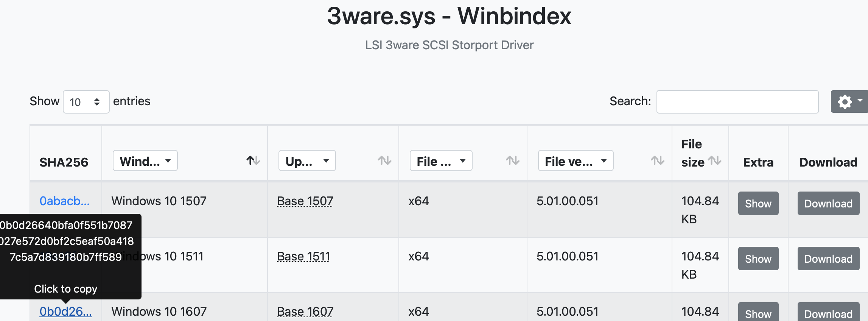Click the Base 1507 update link
This screenshot has height=321, width=868.
(305, 201)
